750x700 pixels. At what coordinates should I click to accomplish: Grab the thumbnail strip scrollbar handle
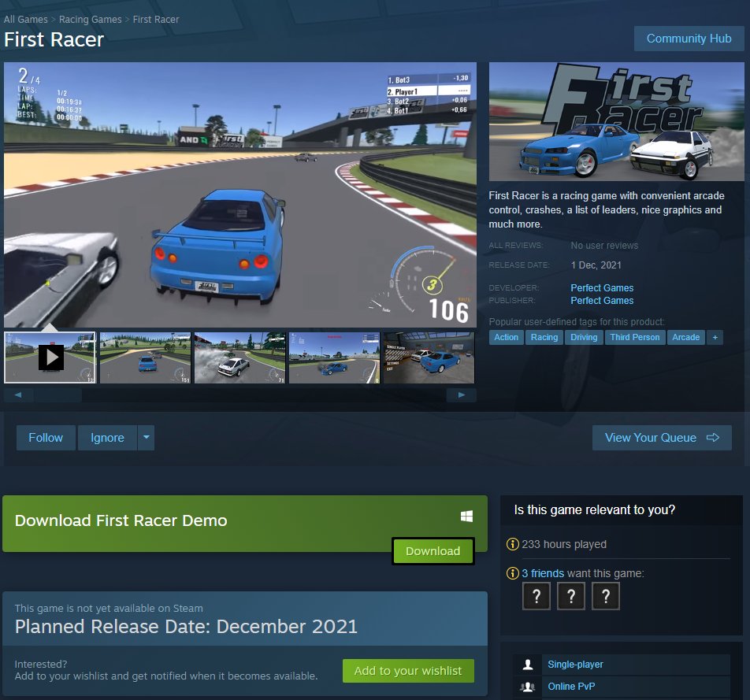(x=58, y=395)
